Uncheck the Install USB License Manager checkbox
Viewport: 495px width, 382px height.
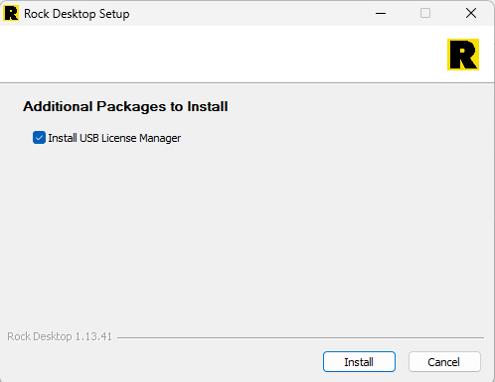coord(39,138)
